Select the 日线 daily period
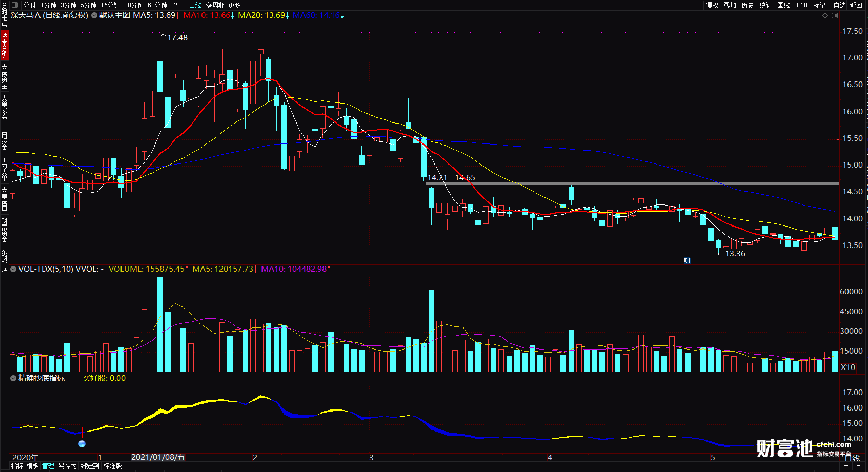Screen dimensions: 868x472 195,5
